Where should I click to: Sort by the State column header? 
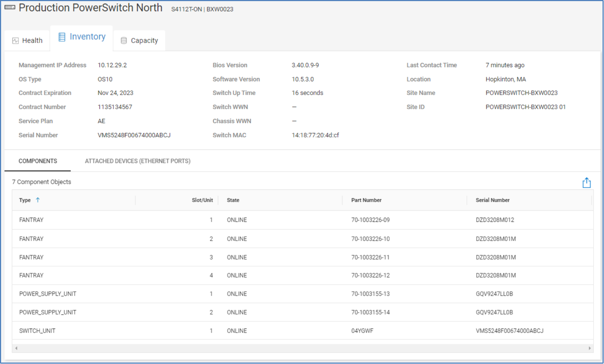tap(233, 200)
